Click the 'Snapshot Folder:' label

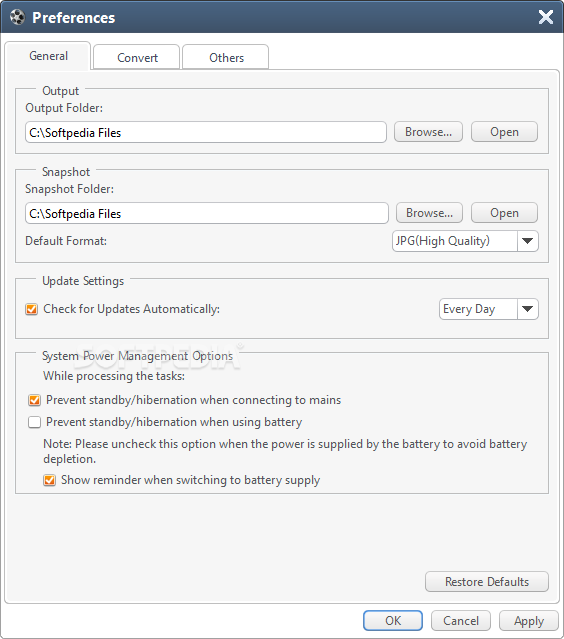coord(69,189)
